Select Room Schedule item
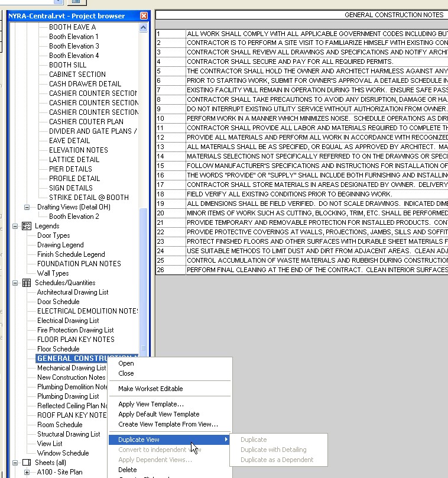This screenshot has width=448, height=478. (60, 425)
